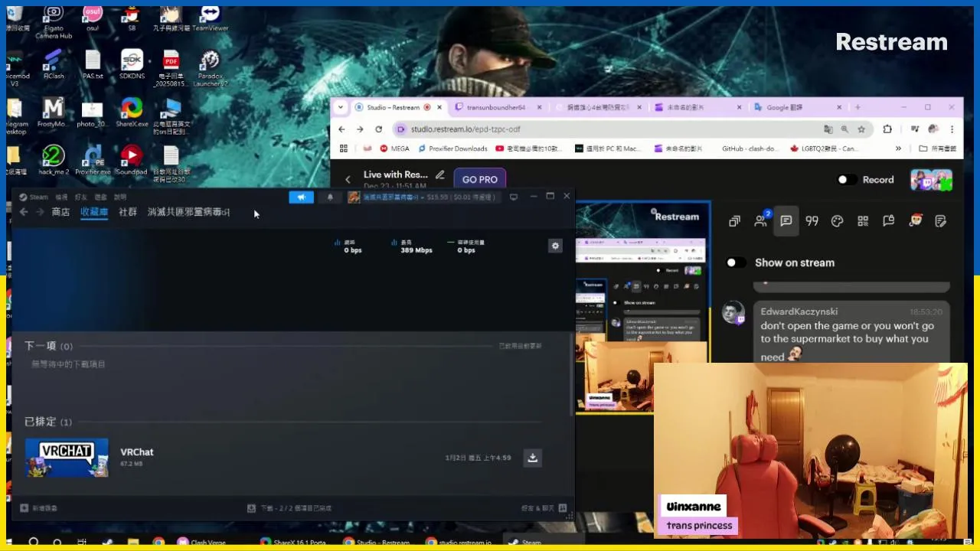The image size is (980, 551).
Task: Open Restream captions quote icon
Action: (x=812, y=221)
